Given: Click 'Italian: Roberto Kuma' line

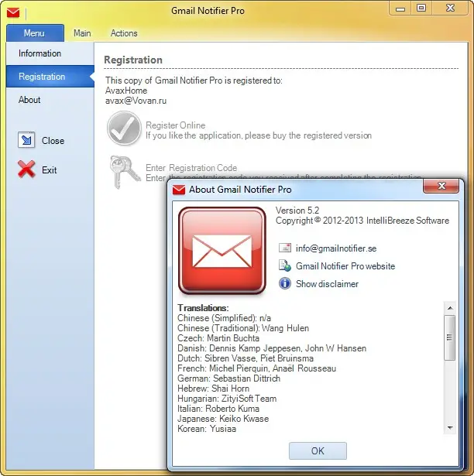Looking at the screenshot, I should pyautogui.click(x=218, y=409).
